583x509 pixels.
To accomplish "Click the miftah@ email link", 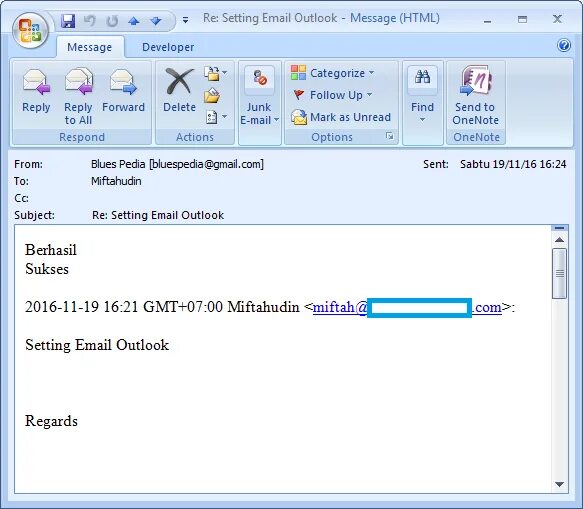I will pos(407,307).
